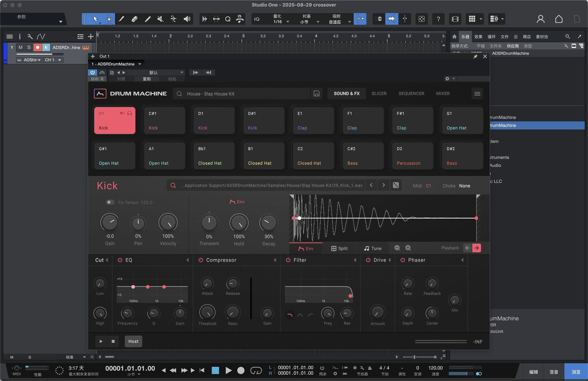Viewport: 588px width, 381px height.
Task: Select the Mute tool
Action: click(160, 19)
